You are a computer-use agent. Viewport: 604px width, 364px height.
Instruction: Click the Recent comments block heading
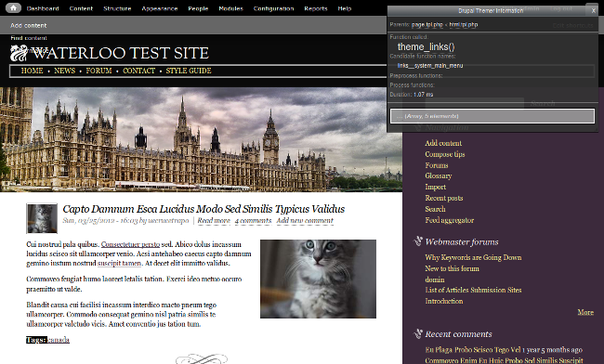(459, 334)
